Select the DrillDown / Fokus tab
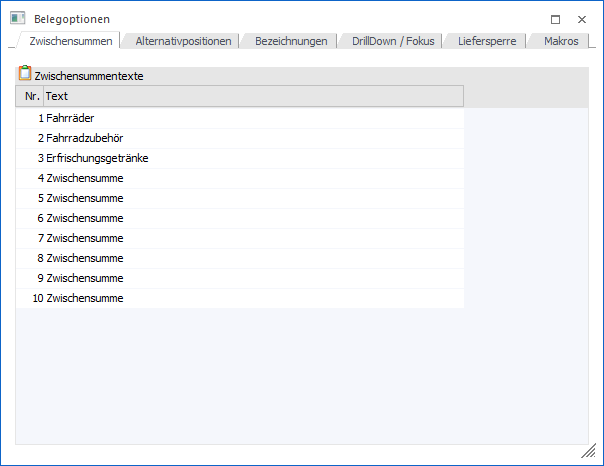Viewport: 604px width, 466px height. [392, 41]
